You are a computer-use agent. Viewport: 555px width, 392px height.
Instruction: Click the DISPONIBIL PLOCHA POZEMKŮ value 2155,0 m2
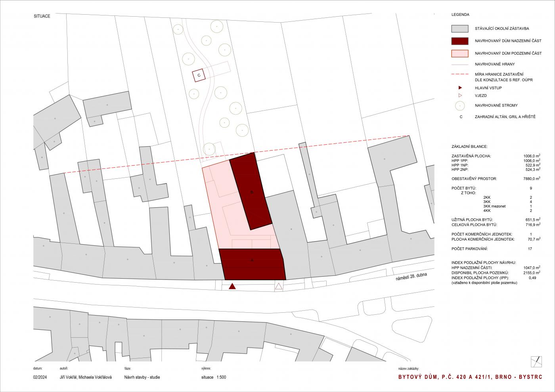coord(532,273)
